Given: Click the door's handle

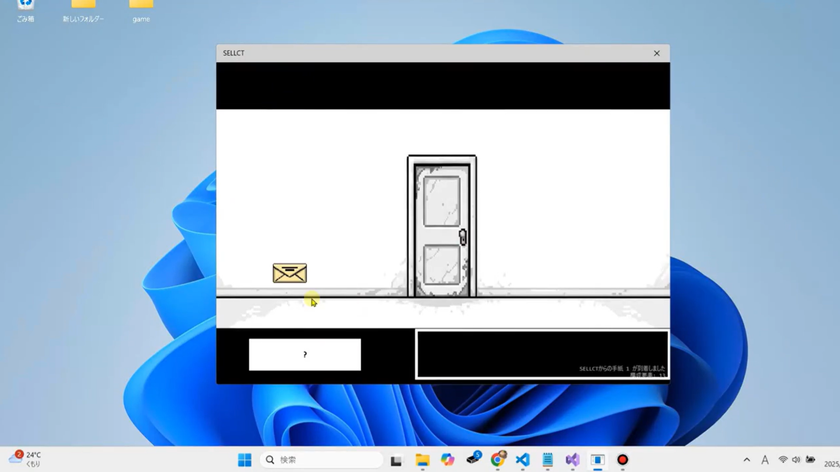Looking at the screenshot, I should (x=462, y=237).
